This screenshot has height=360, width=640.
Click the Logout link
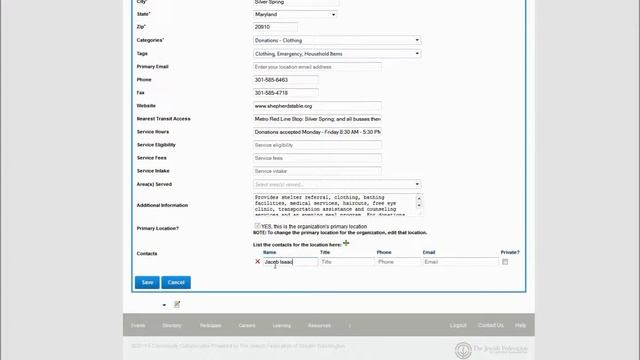pos(458,325)
